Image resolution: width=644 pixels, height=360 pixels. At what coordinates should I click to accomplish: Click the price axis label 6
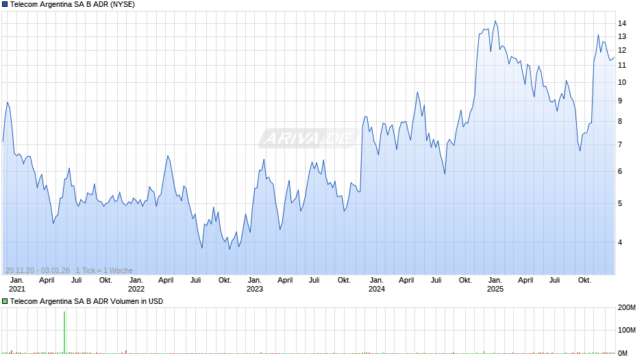click(x=620, y=172)
